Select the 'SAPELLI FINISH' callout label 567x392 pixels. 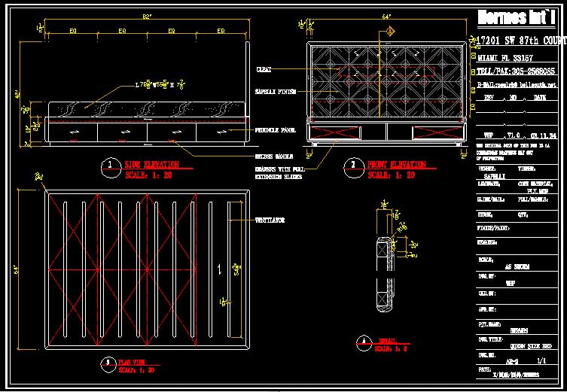coord(276,92)
